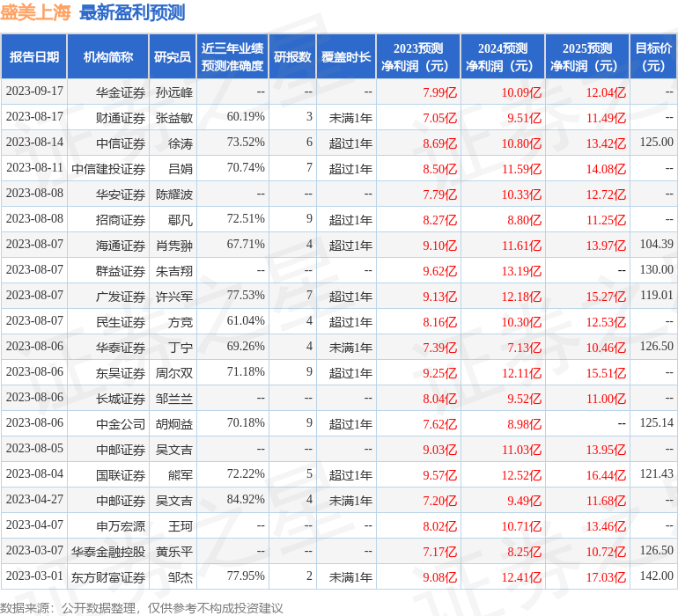
Task: Click 华泰金融控股 institution cell
Action: tap(108, 552)
